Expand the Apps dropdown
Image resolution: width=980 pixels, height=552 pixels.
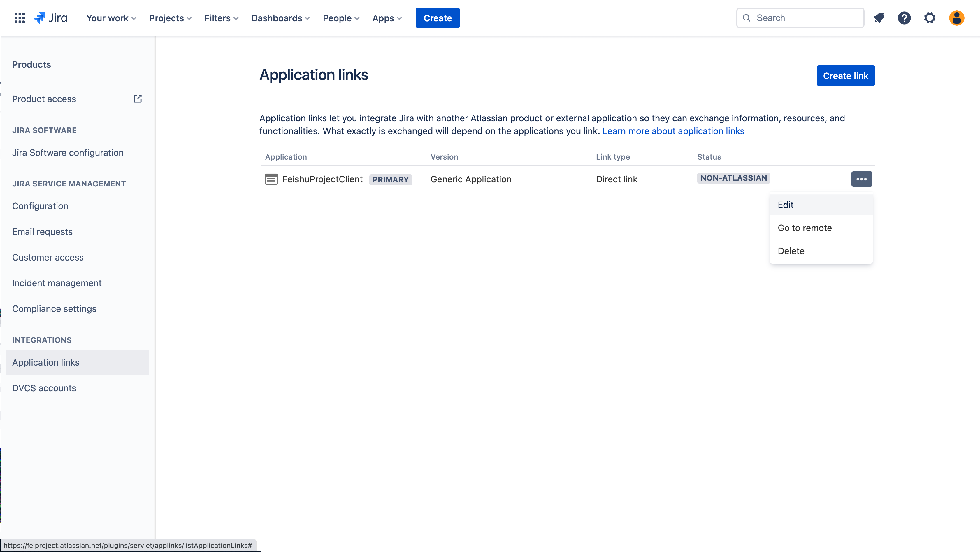[387, 18]
